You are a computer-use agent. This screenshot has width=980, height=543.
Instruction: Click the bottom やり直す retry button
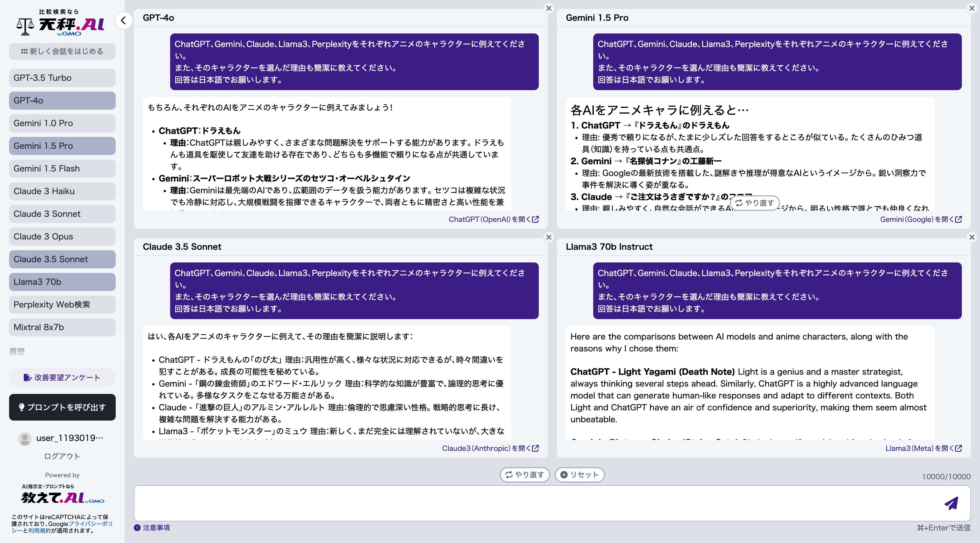[525, 474]
